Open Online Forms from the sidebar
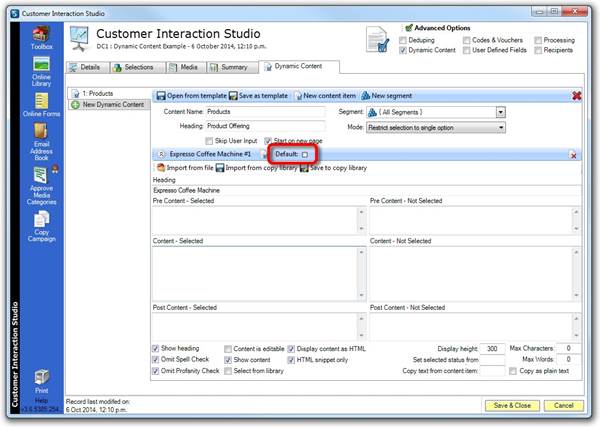The image size is (600, 427). coord(41,105)
